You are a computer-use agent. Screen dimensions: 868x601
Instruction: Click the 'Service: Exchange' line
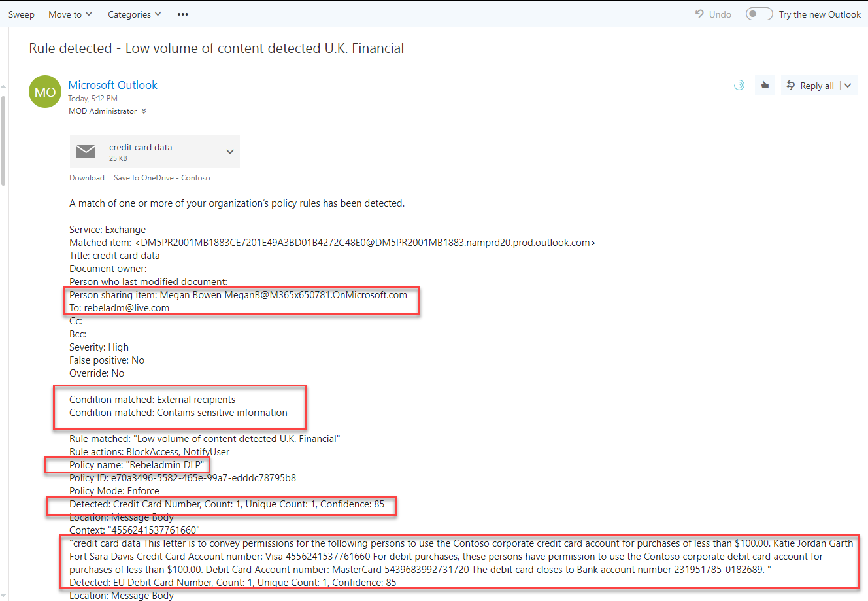(x=108, y=230)
